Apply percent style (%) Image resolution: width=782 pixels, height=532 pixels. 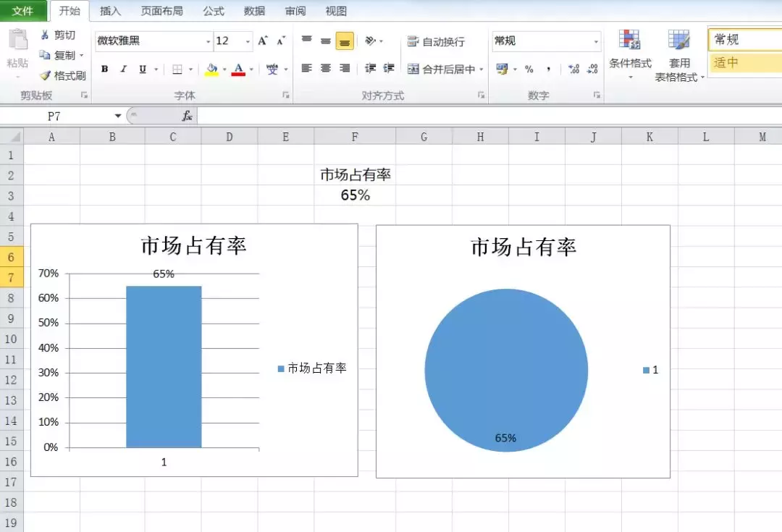[x=529, y=69]
